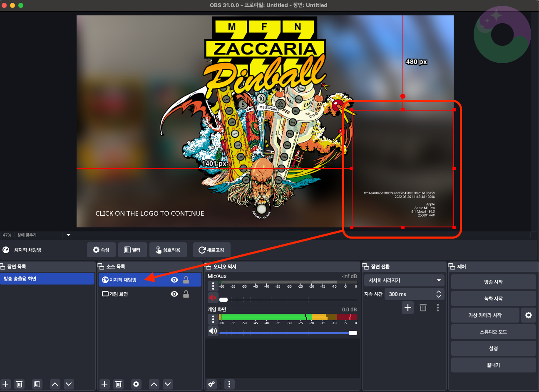Click the 게임 화면 0.0 dB level readout
Viewport: 539px width, 392px height.
pyautogui.click(x=350, y=309)
